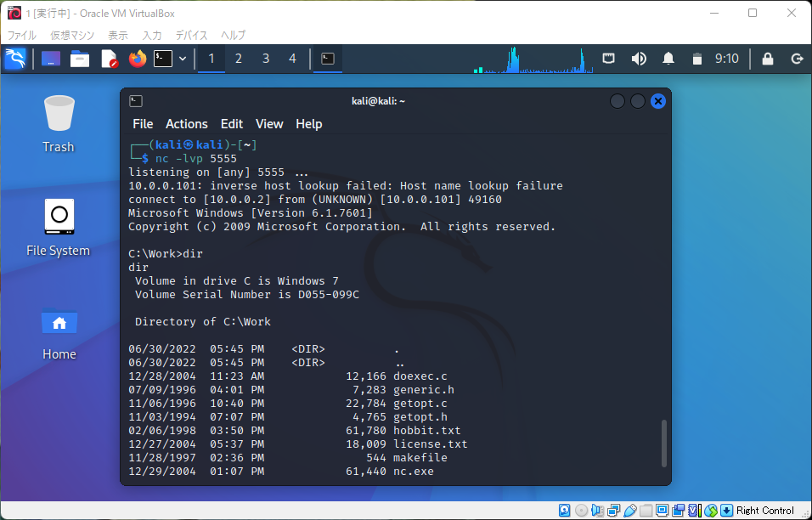This screenshot has width=812, height=520.
Task: Click the audio status icon in VirtualBox bar
Action: (597, 510)
